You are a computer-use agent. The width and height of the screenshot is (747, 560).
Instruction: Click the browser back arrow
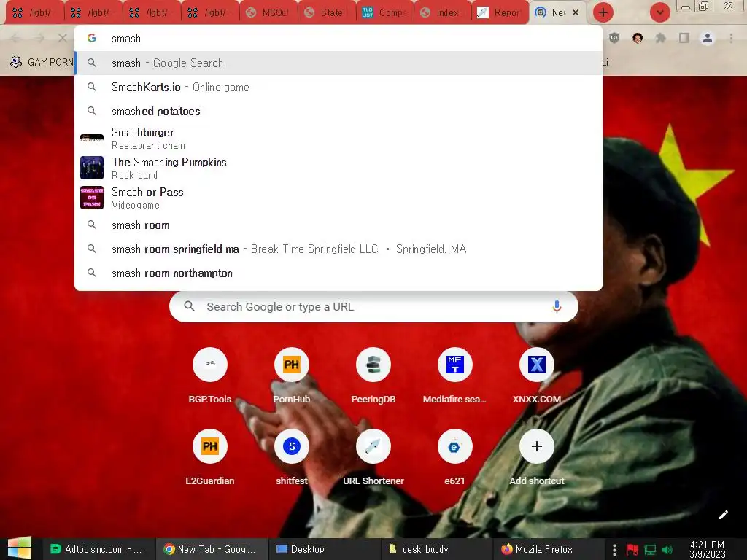coord(16,38)
